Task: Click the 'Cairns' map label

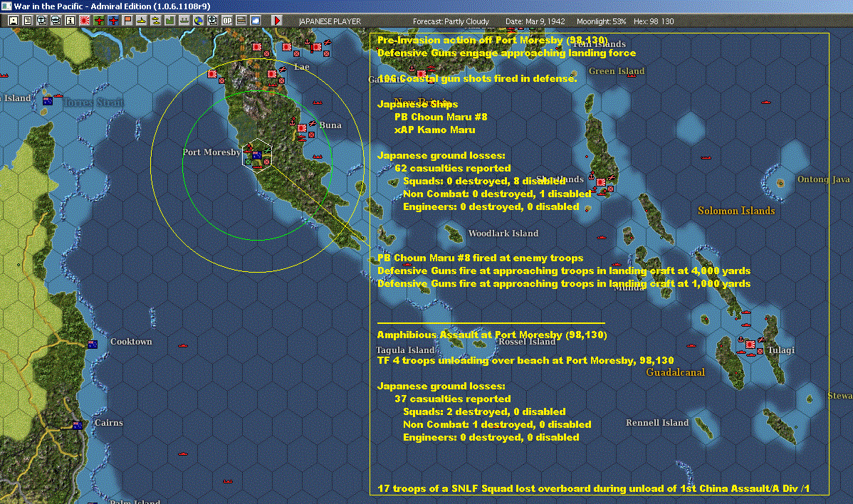Action: pos(109,422)
